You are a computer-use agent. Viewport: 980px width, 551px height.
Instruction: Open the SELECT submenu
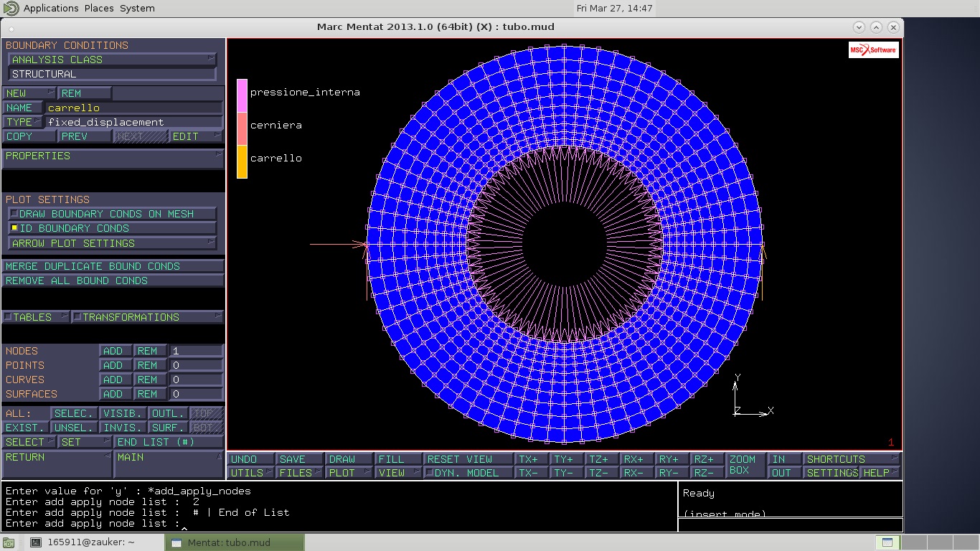coord(29,442)
